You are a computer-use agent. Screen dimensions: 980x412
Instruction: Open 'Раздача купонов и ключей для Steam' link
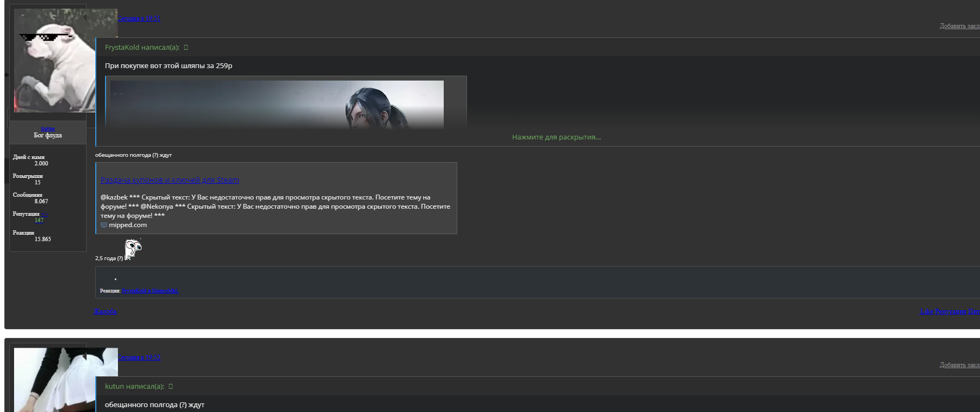click(170, 180)
